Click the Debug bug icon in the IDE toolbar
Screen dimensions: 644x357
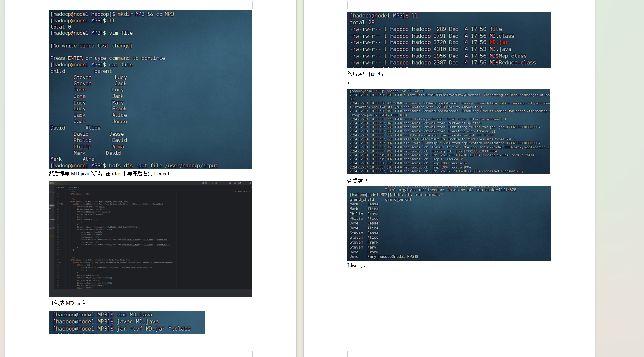point(216,183)
